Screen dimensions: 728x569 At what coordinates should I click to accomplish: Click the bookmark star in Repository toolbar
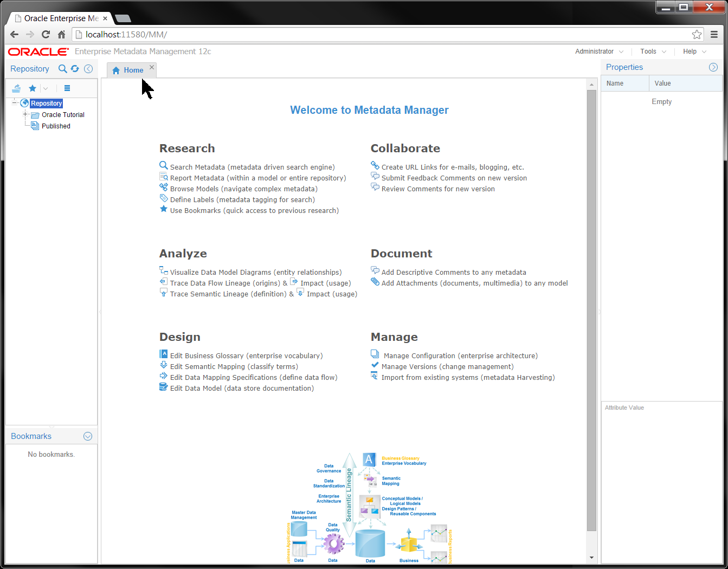(x=33, y=88)
